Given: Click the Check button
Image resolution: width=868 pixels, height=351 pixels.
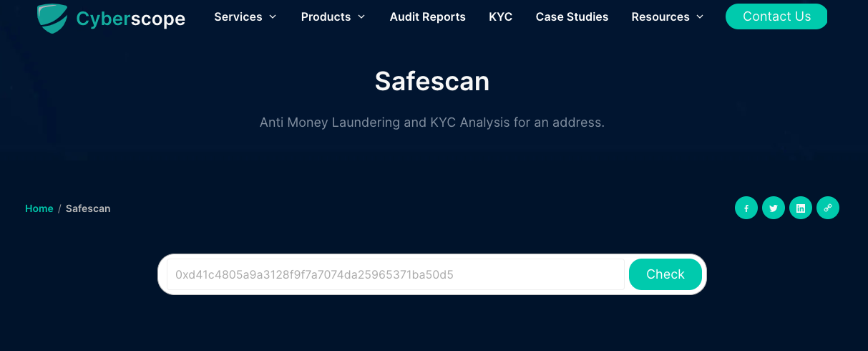Looking at the screenshot, I should 665,274.
